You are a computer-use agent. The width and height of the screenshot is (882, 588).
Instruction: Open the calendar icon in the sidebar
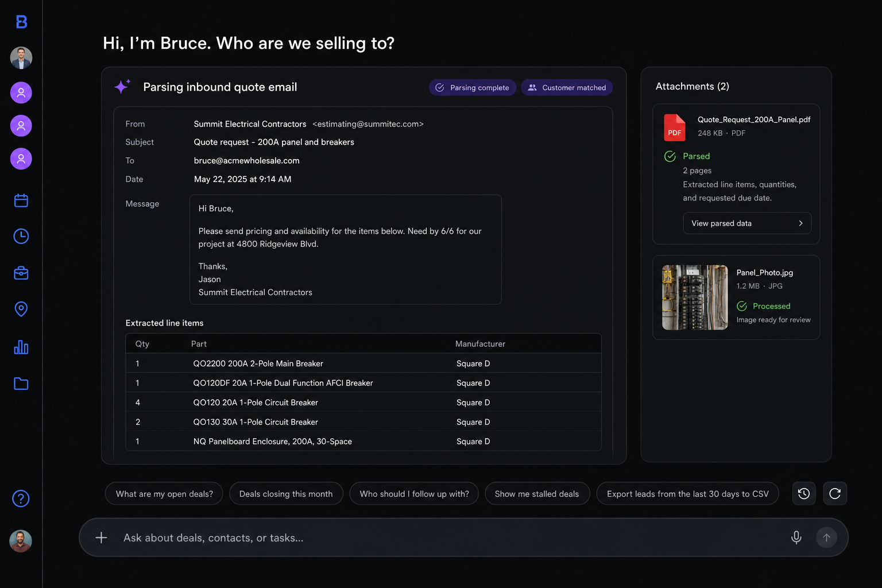pyautogui.click(x=21, y=200)
